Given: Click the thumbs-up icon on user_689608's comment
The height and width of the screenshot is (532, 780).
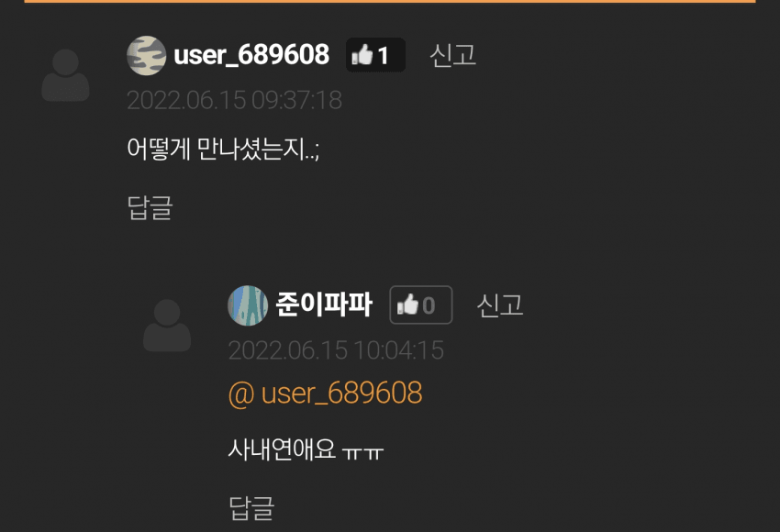Looking at the screenshot, I should click(x=362, y=55).
